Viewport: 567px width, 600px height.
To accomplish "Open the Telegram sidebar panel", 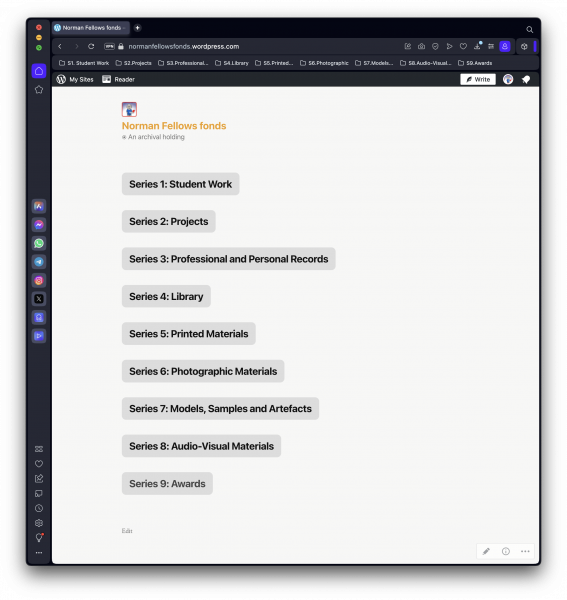I will [x=39, y=262].
